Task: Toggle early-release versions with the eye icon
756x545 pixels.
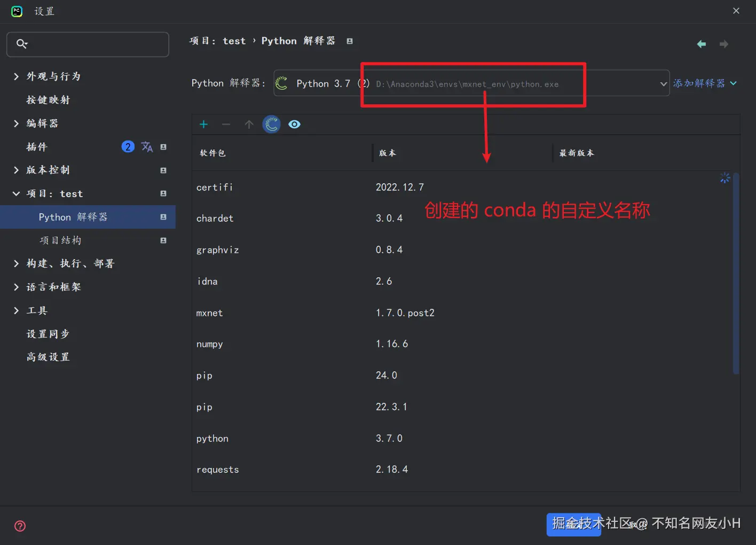Action: [x=294, y=124]
